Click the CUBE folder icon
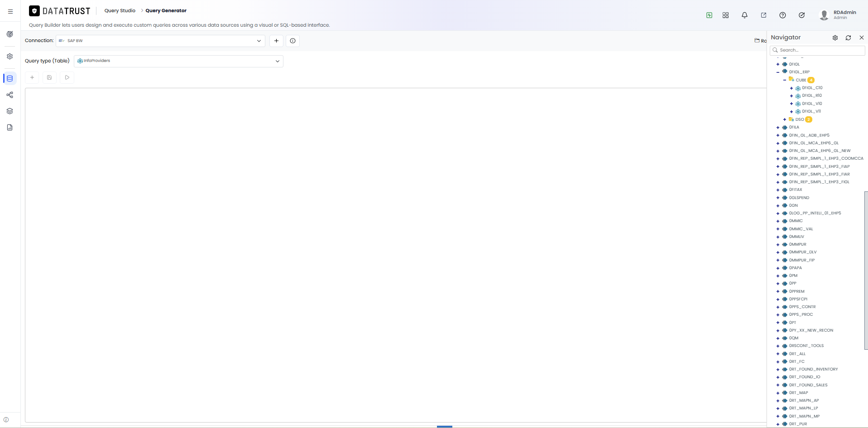Screen dimensions: 868x428 [791, 80]
